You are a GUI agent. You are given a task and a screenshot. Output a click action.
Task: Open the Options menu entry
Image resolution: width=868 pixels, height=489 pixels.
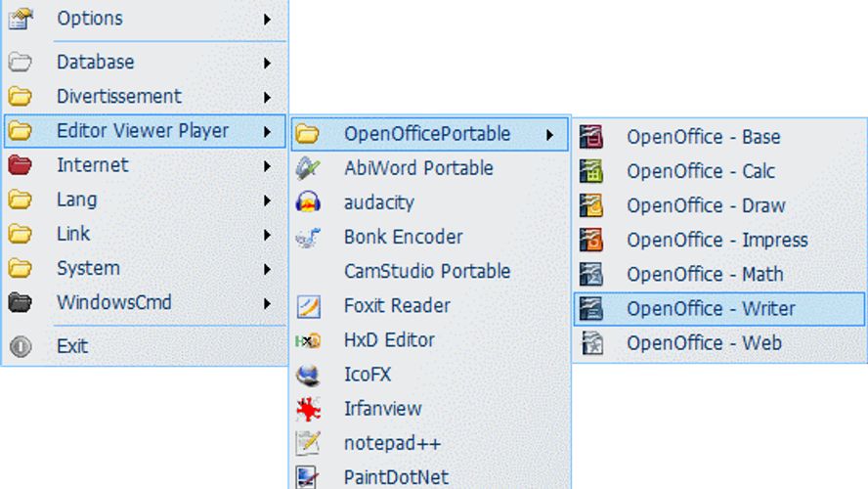pos(145,19)
